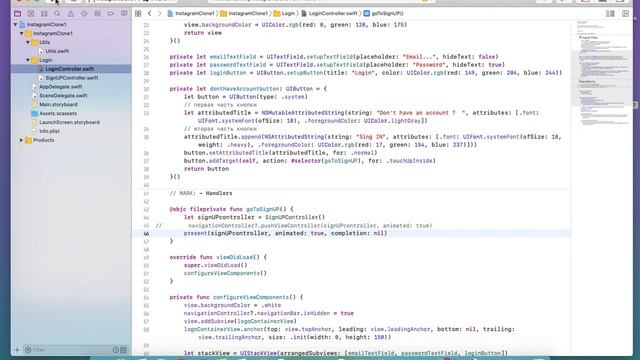
Task: Click 'viewDidLoad' on line 49
Action: point(235,257)
